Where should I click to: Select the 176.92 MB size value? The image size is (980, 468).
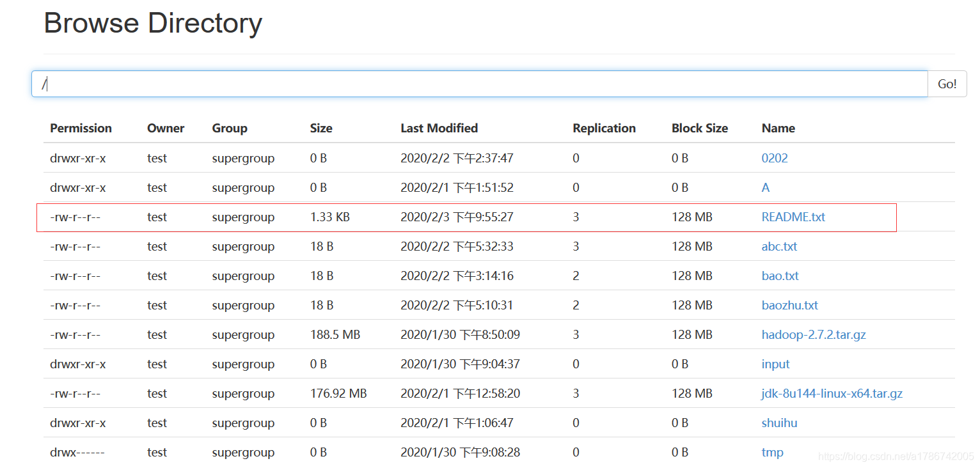[338, 393]
